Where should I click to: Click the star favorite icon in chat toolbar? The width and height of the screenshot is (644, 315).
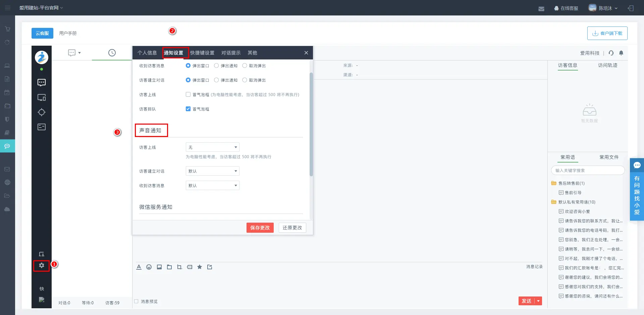200,267
